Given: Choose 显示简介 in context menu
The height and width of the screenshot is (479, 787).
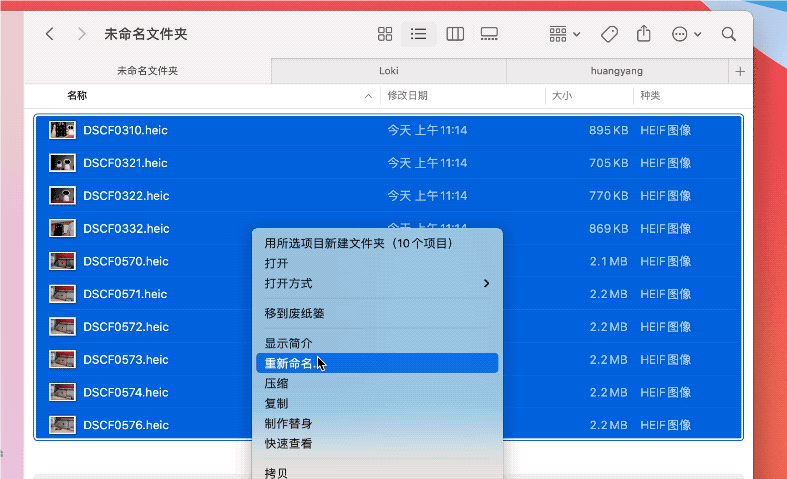Looking at the screenshot, I should coord(377,343).
